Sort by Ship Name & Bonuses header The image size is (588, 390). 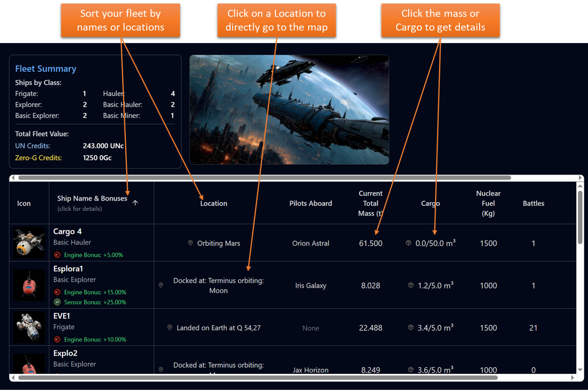point(92,199)
